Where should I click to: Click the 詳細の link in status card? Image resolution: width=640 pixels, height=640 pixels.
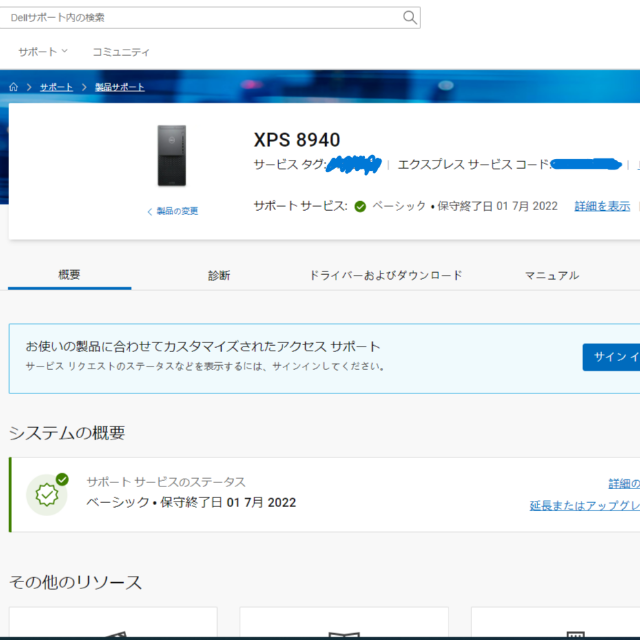624,484
